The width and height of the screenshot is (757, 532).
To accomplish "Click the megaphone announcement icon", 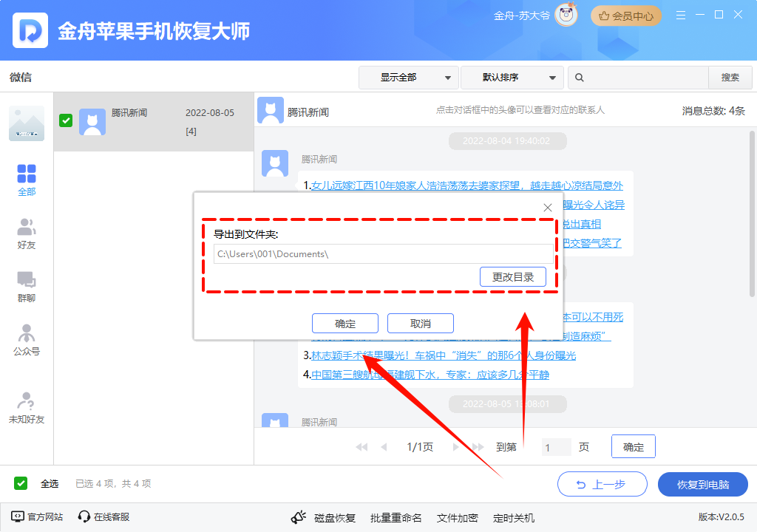I will point(299,517).
